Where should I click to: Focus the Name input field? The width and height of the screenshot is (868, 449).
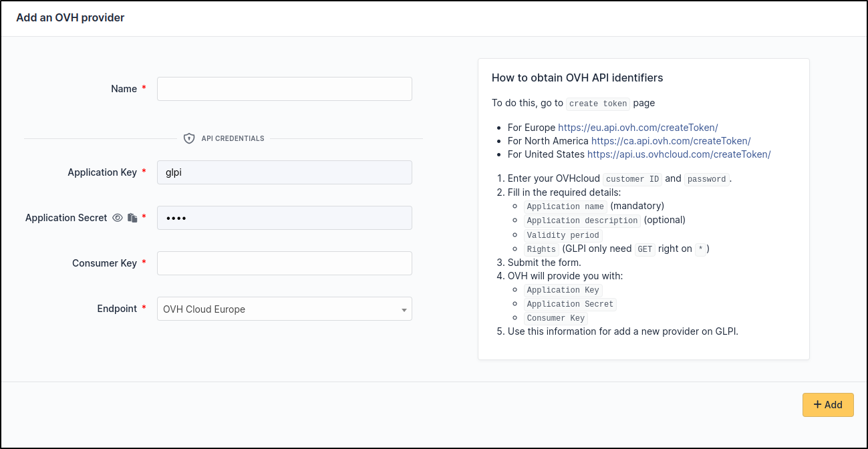pyautogui.click(x=284, y=89)
